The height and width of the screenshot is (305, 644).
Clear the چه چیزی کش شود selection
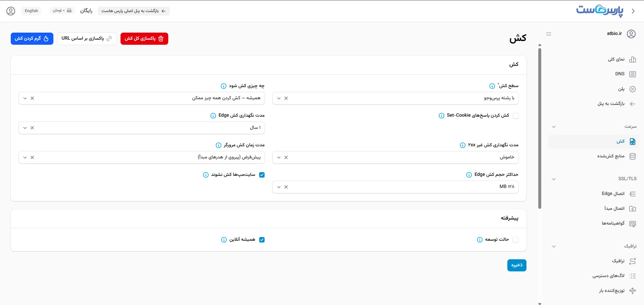coord(32,98)
